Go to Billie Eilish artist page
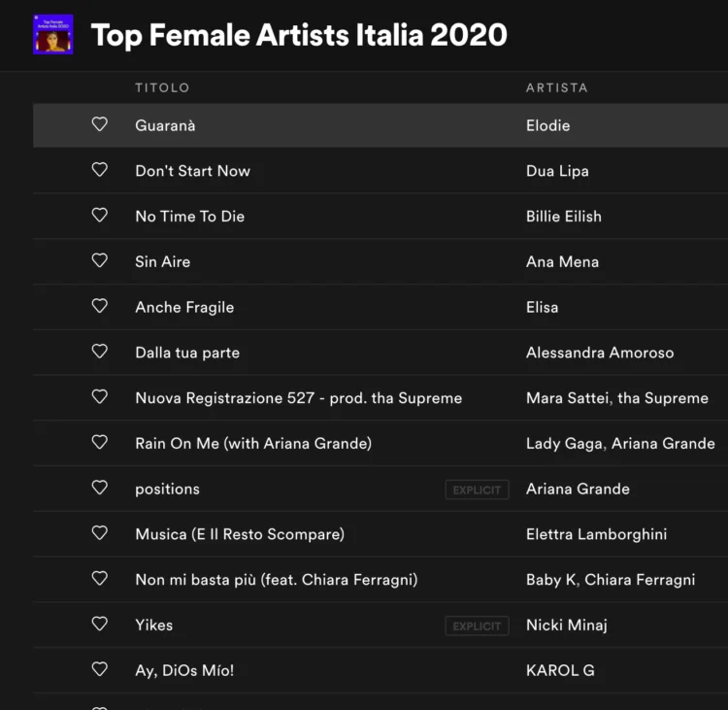This screenshot has height=710, width=728. point(563,217)
